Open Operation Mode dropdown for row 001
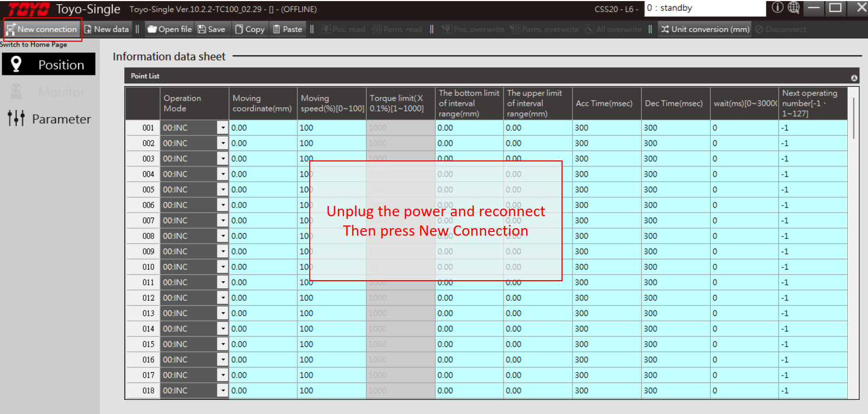Viewport: 868px width, 414px height. (222, 128)
